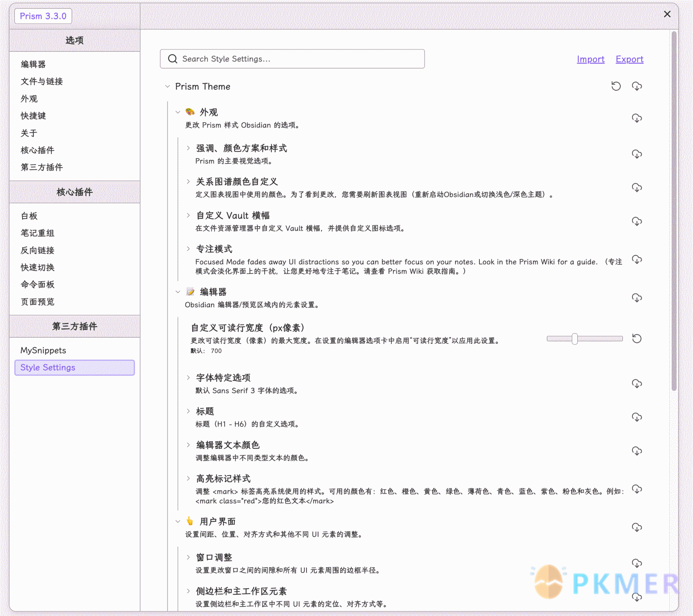The height and width of the screenshot is (616, 693).
Task: Select Style Settings plugin tab
Action: [75, 367]
